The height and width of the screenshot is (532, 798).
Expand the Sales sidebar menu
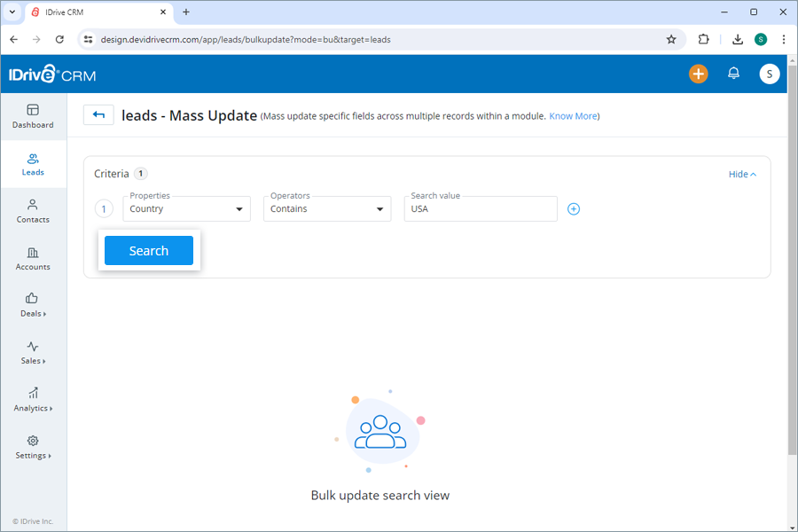pyautogui.click(x=33, y=353)
